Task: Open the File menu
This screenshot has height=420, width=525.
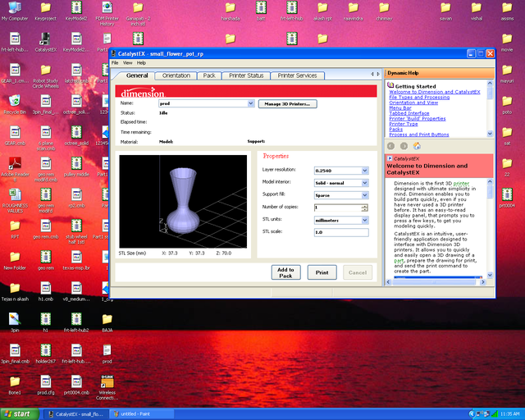Action: coord(115,62)
